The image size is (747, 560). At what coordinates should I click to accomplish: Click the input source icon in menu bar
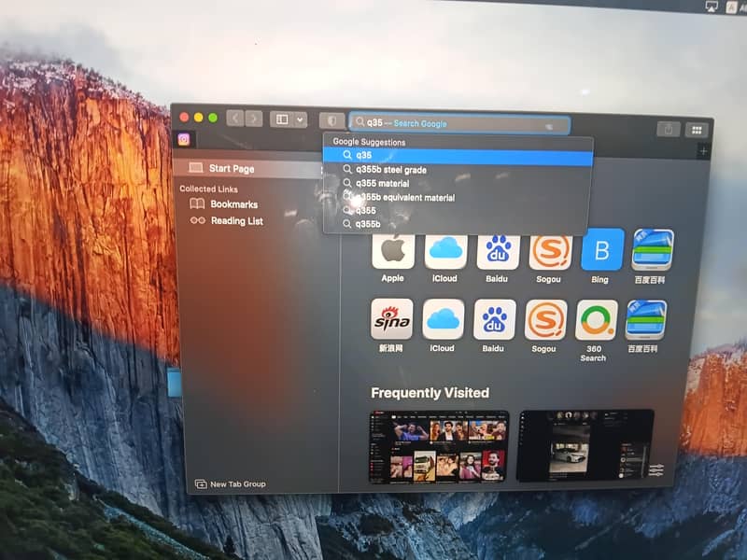731,7
